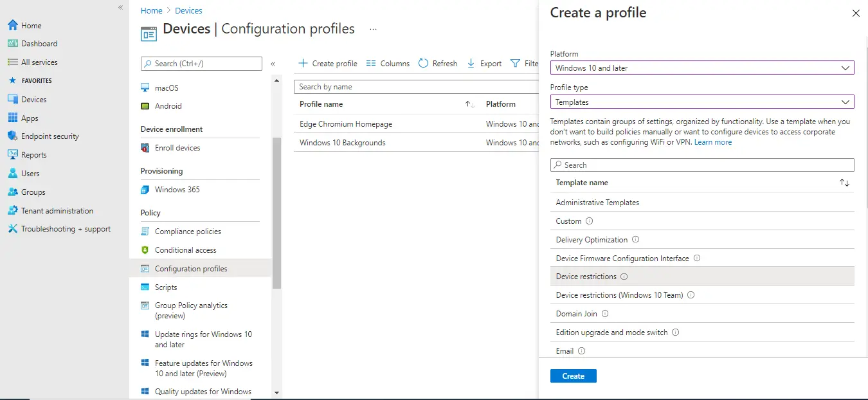The height and width of the screenshot is (400, 868).
Task: Select the Device restrictions template
Action: (586, 276)
